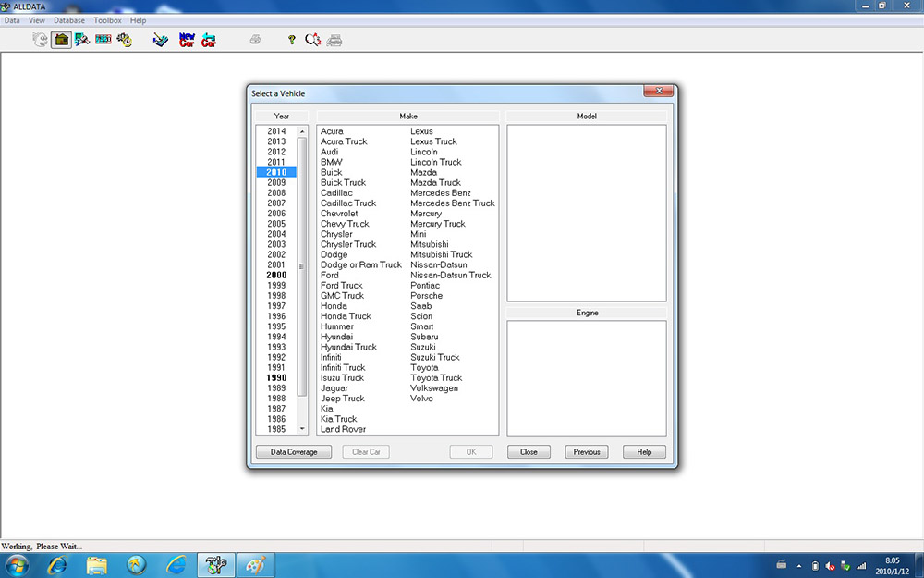
Task: Click the previous Car arrow toolbar icon
Action: 209,40
